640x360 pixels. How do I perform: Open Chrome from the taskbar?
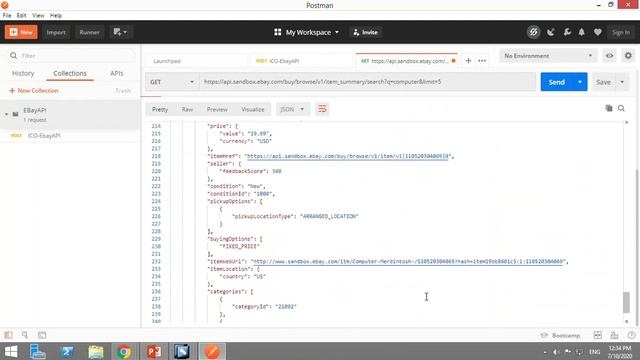[124, 351]
